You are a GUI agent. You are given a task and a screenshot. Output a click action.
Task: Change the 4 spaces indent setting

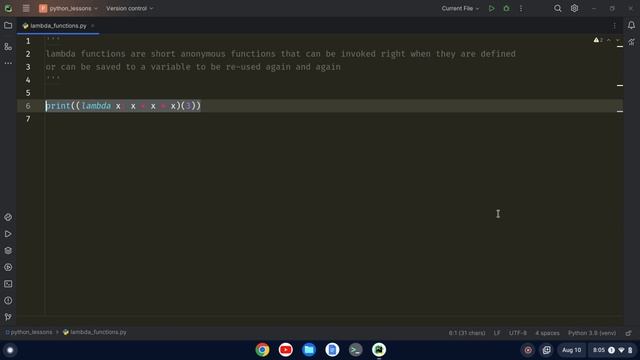pos(547,333)
